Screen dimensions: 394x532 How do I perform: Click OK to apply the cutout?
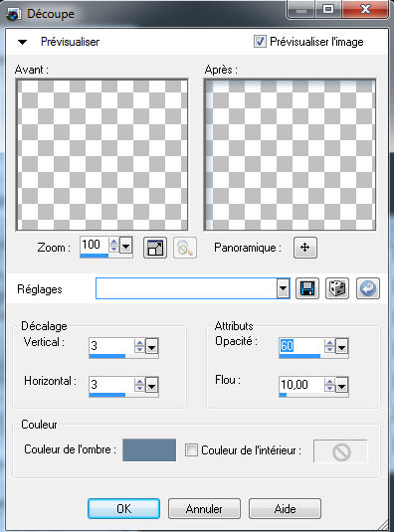(123, 508)
